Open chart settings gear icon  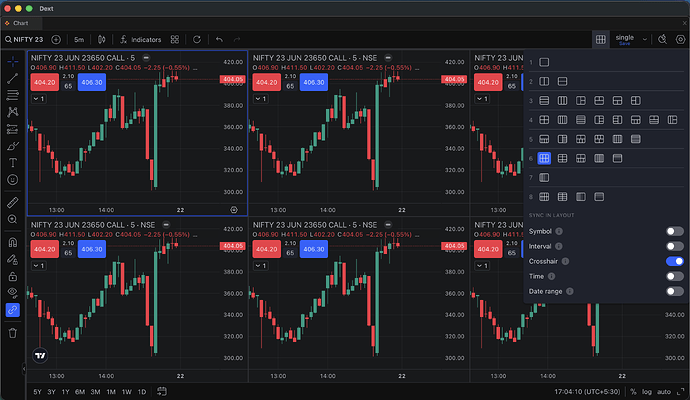coord(680,40)
